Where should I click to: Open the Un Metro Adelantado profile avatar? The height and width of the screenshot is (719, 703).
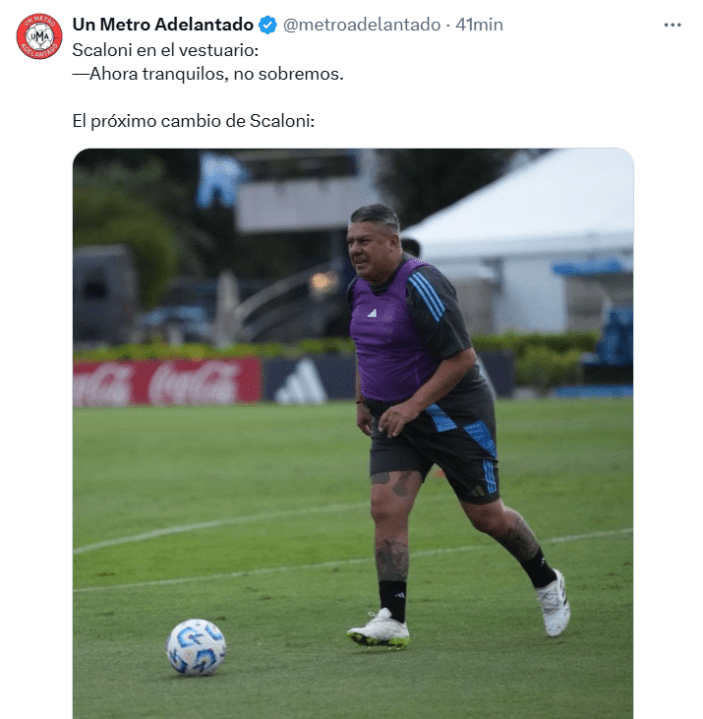(39, 36)
